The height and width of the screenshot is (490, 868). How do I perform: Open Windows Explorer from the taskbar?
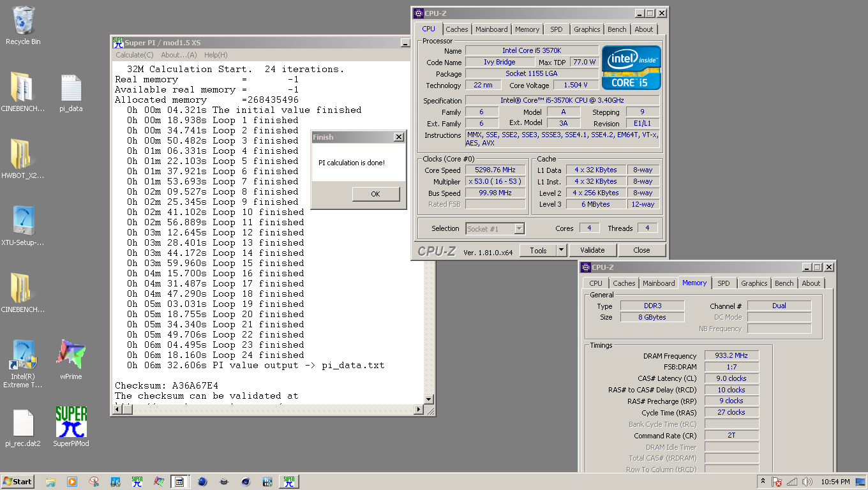click(x=50, y=482)
